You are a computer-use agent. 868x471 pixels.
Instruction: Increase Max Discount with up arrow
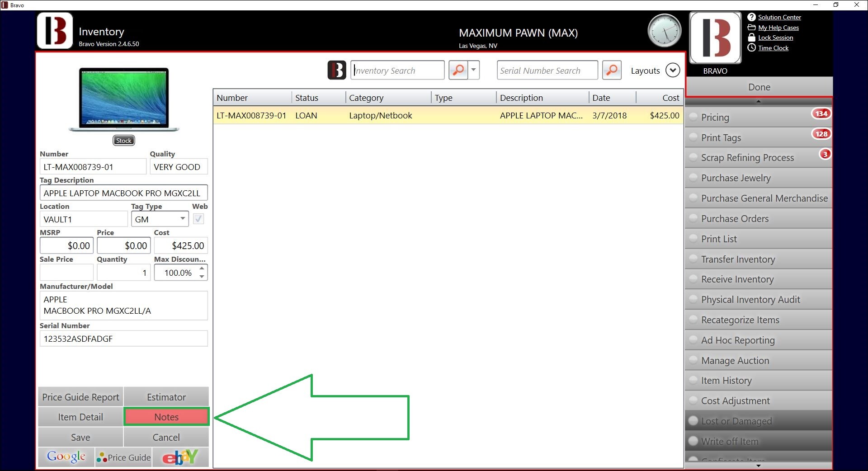[x=202, y=268]
